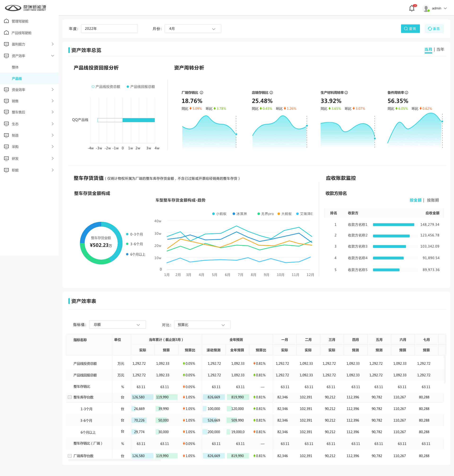Click info icon beside 厂端存销比
Viewport: 454px width, 476px height.
click(201, 93)
